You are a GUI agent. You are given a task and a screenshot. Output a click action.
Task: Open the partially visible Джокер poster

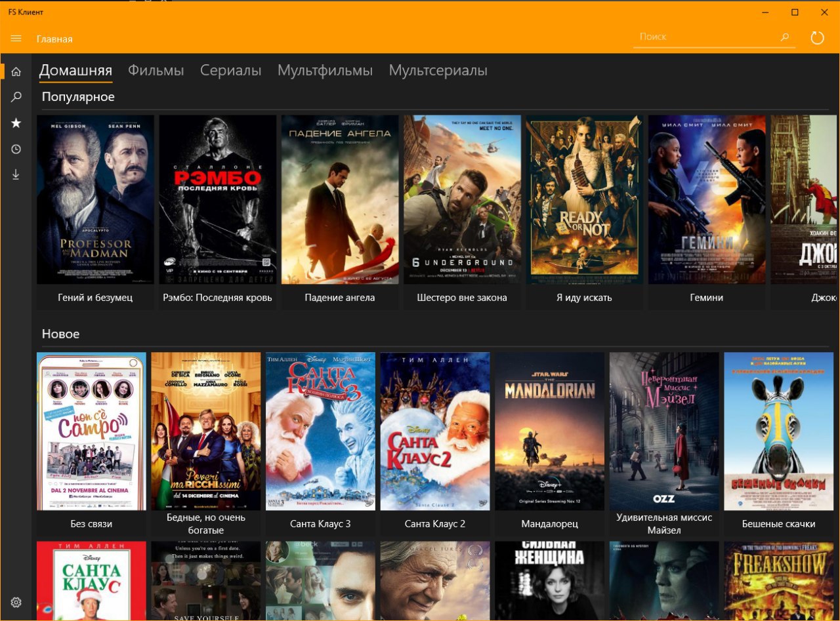tap(805, 199)
